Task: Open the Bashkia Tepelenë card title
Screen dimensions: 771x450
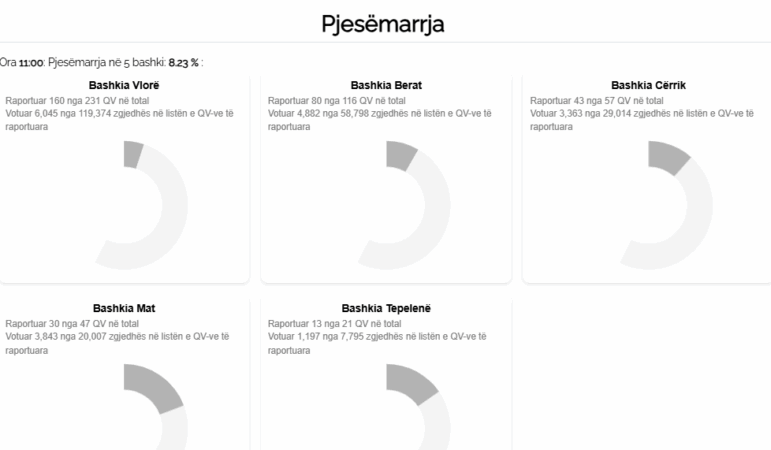Action: click(386, 308)
